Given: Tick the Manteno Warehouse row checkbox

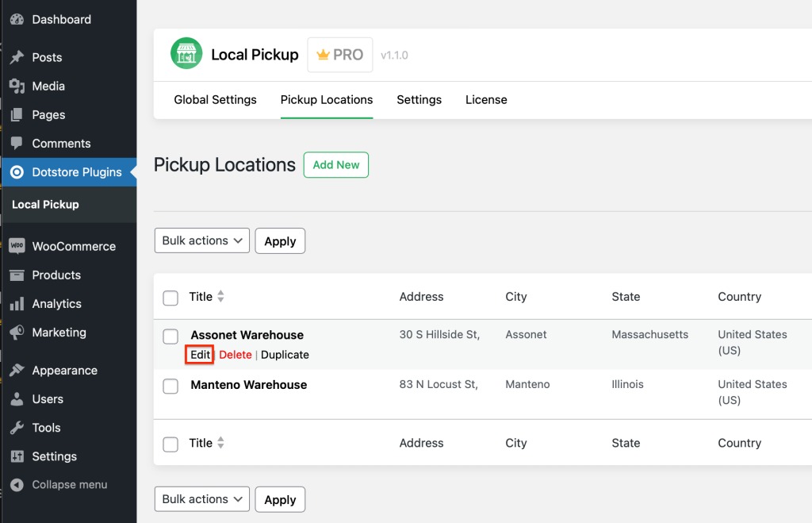Looking at the screenshot, I should click(x=170, y=386).
